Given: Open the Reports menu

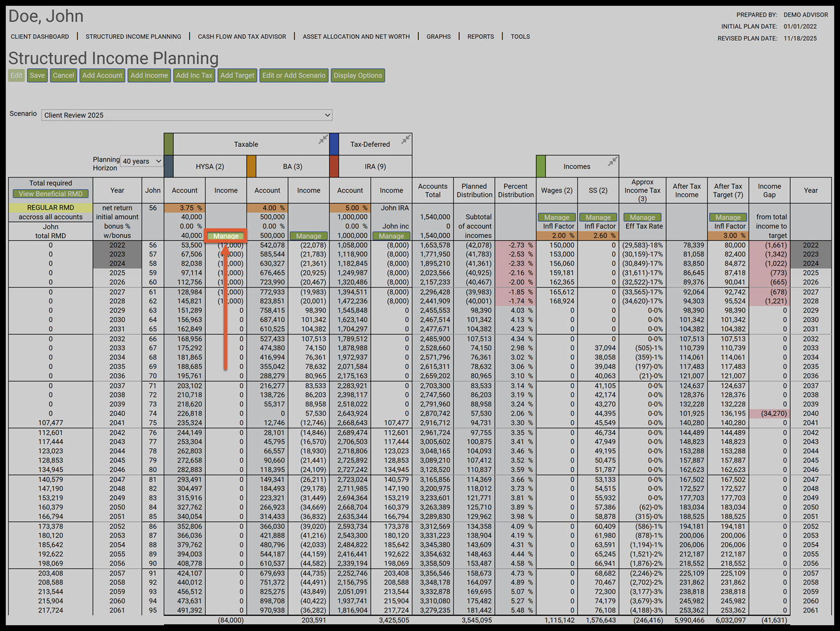Looking at the screenshot, I should point(481,37).
